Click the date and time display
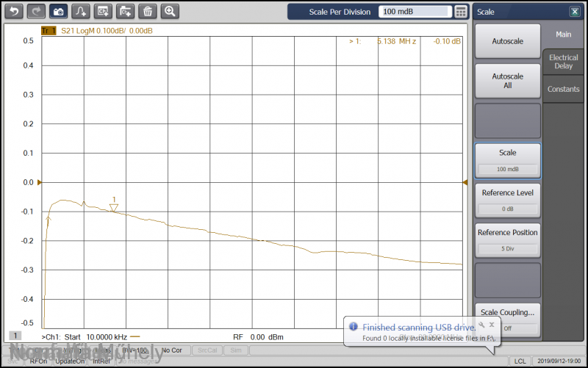 559,361
